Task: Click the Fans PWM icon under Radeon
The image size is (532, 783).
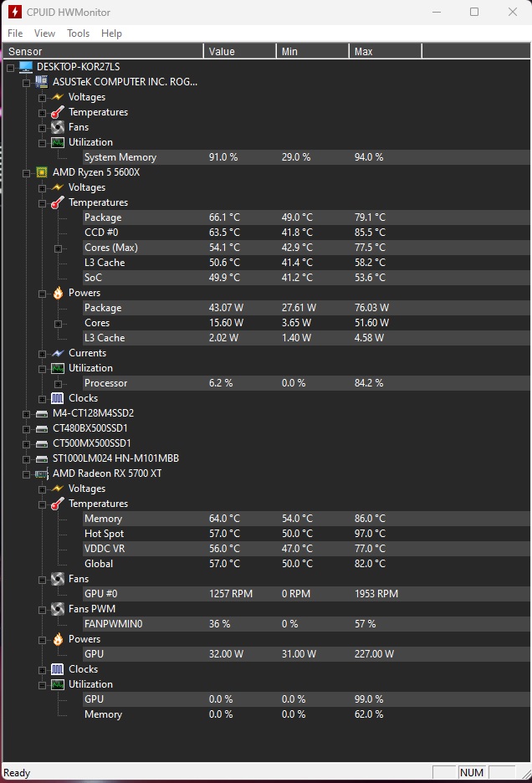Action: [58, 609]
